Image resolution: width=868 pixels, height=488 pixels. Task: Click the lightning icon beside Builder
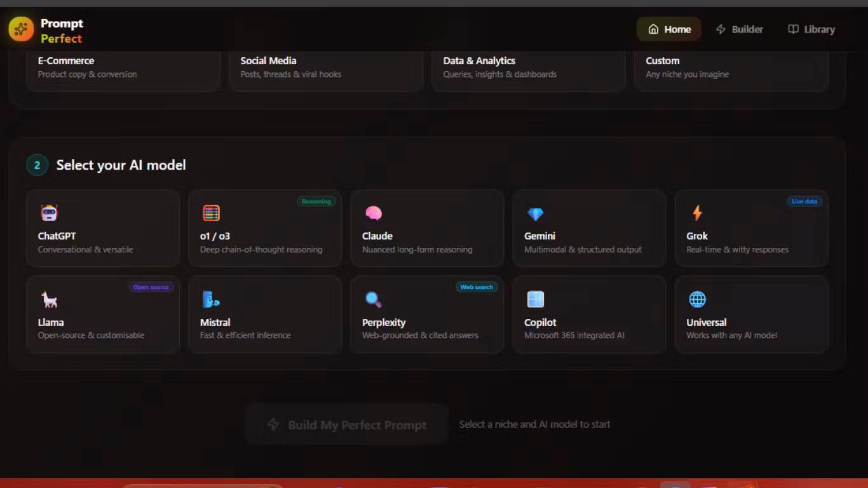tap(721, 29)
